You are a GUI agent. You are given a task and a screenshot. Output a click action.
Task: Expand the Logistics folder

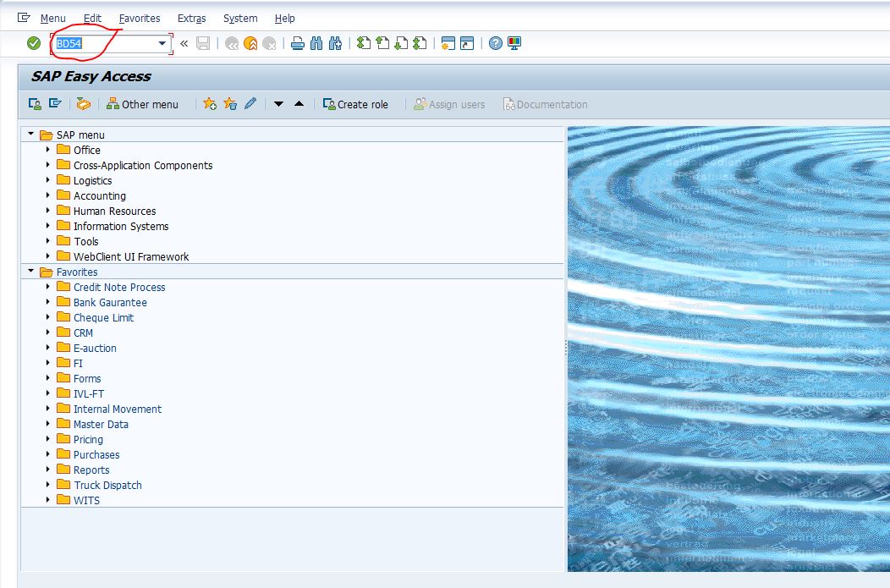(x=48, y=180)
